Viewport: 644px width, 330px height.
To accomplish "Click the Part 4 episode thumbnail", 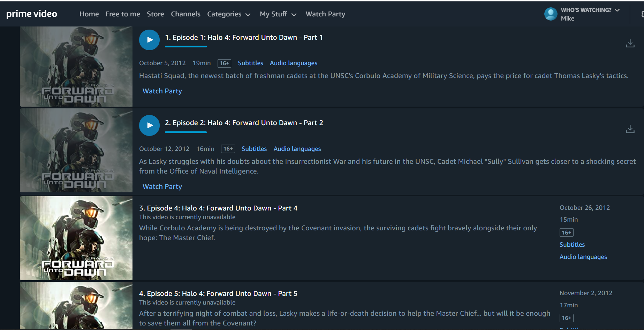I will click(76, 238).
